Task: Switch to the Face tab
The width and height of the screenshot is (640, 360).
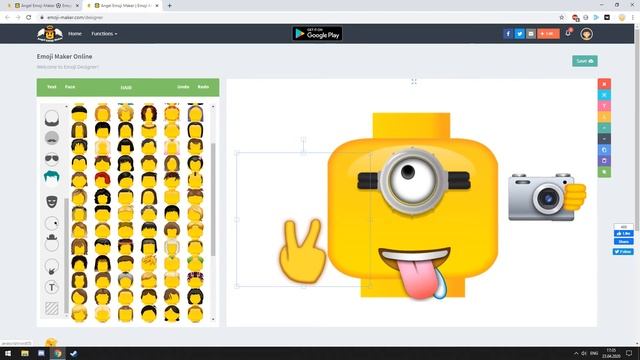Action: 70,87
